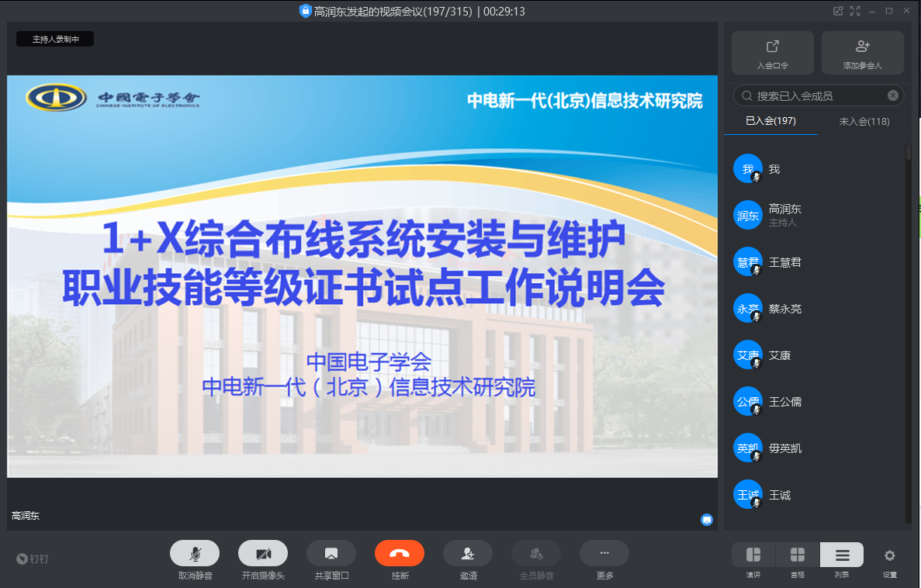Click the 钉钉 logo at bottom left

click(33, 559)
